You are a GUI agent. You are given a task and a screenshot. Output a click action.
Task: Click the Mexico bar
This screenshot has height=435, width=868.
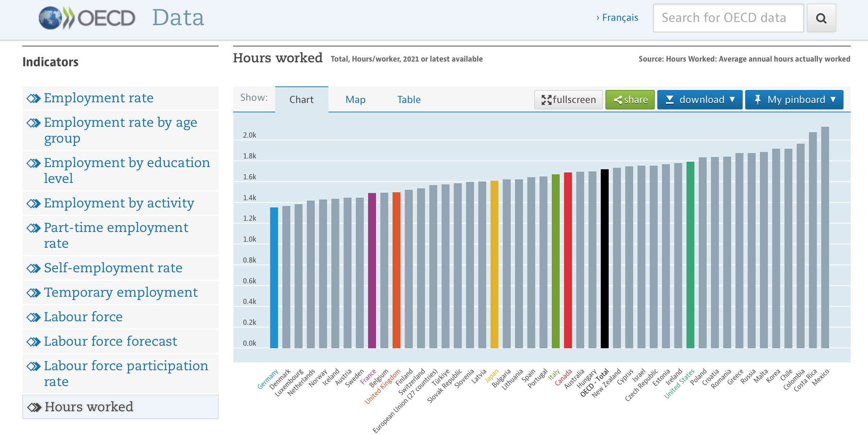pos(825,237)
